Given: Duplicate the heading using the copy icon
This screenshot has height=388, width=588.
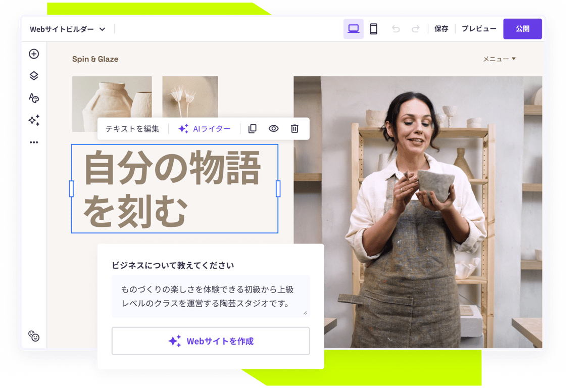Looking at the screenshot, I should click(252, 128).
